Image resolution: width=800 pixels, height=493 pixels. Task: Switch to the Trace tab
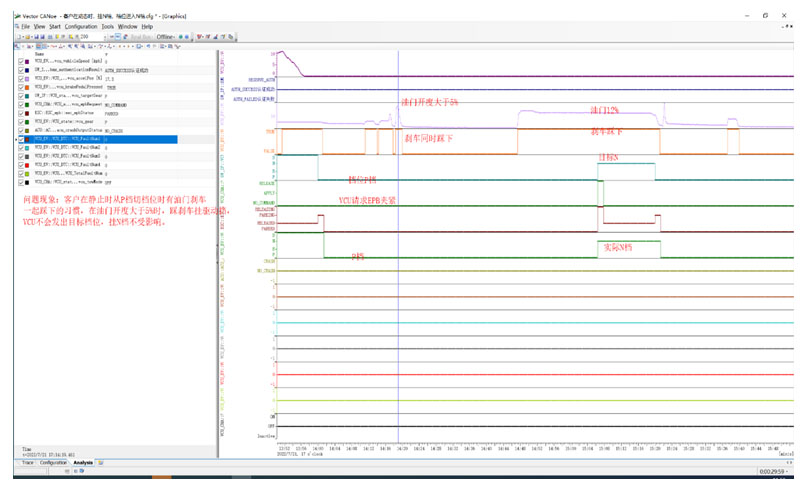click(29, 463)
